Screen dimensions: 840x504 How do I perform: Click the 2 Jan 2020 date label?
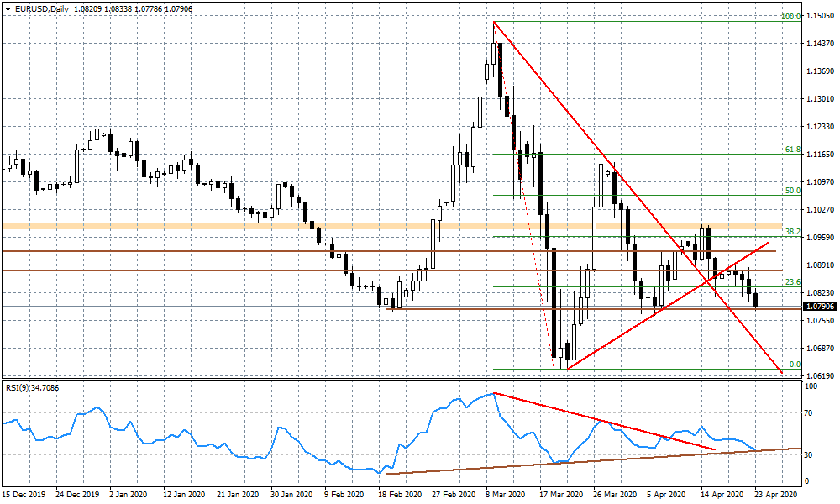(128, 495)
